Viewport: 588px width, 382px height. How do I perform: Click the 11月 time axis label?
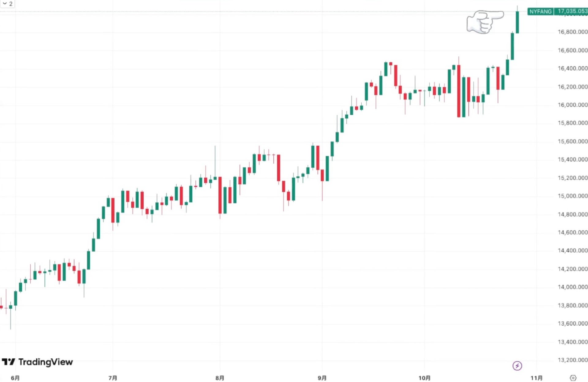(537, 378)
